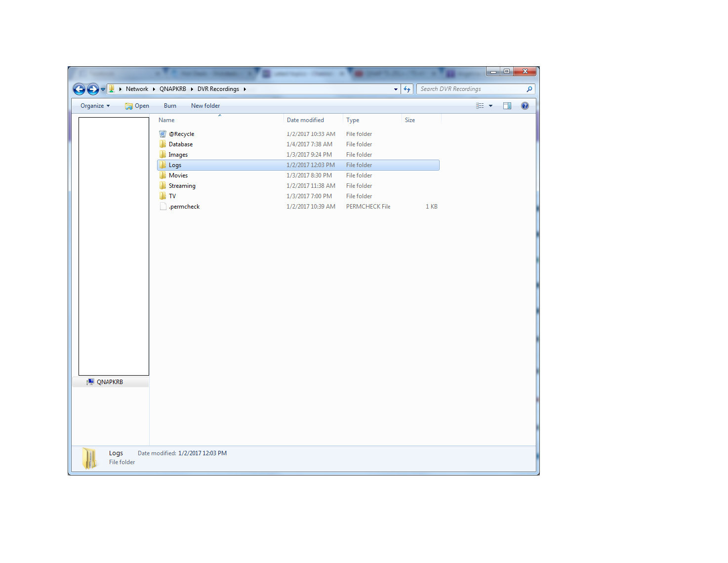This screenshot has width=728, height=563.
Task: Sort files by Date modified column
Action: pos(305,120)
